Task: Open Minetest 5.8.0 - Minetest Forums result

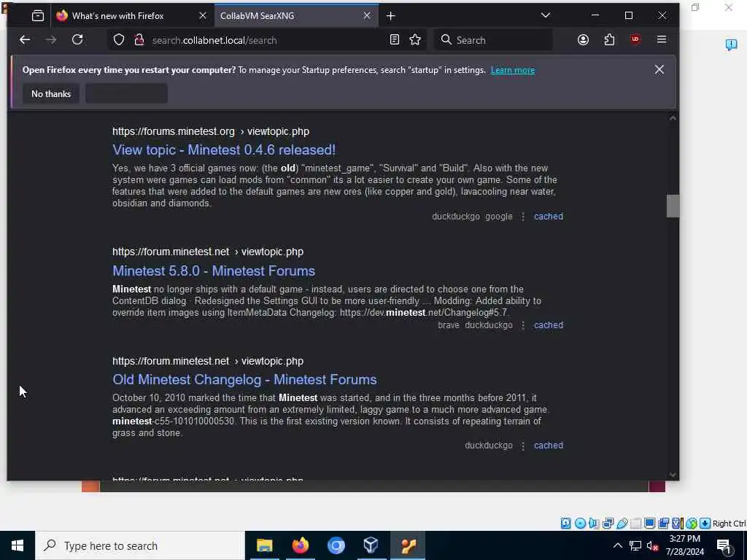Action: pyautogui.click(x=214, y=271)
